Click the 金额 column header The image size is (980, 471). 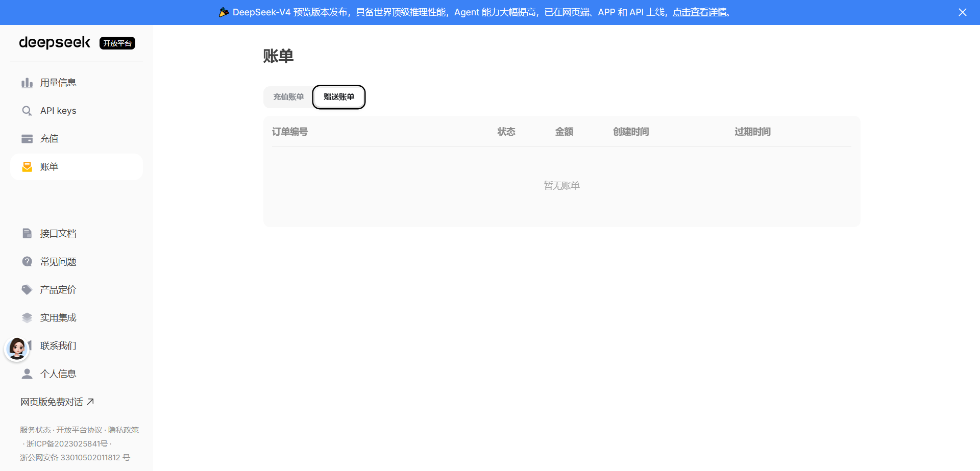[x=564, y=132]
